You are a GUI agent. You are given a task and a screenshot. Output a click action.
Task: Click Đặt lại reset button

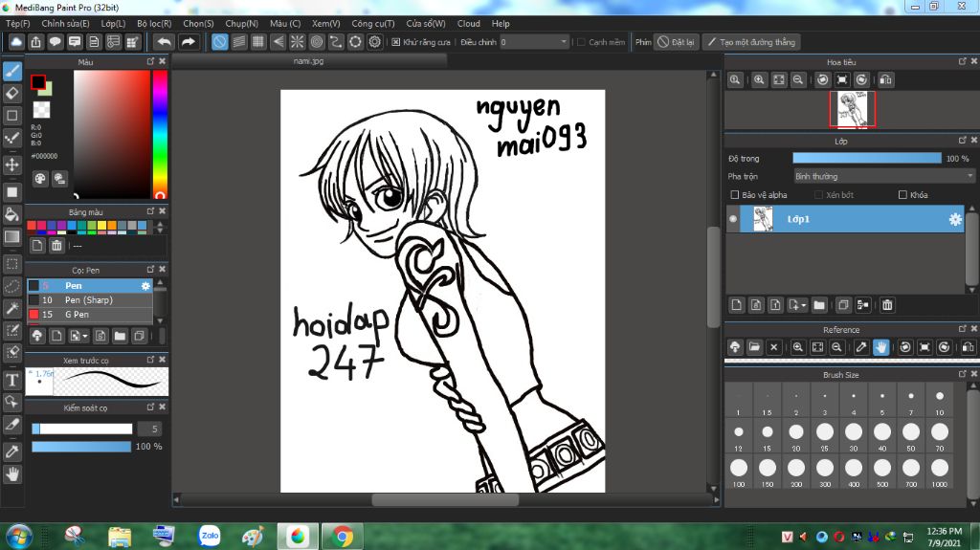677,42
